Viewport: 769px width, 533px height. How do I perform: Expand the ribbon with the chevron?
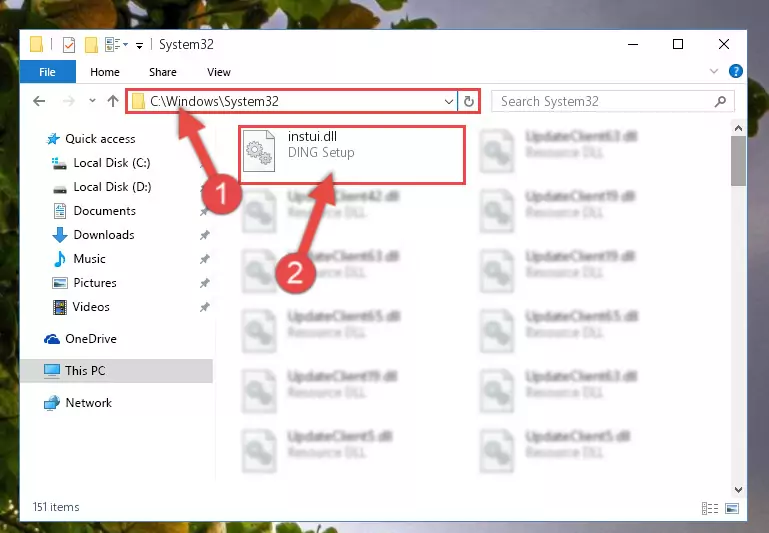714,72
